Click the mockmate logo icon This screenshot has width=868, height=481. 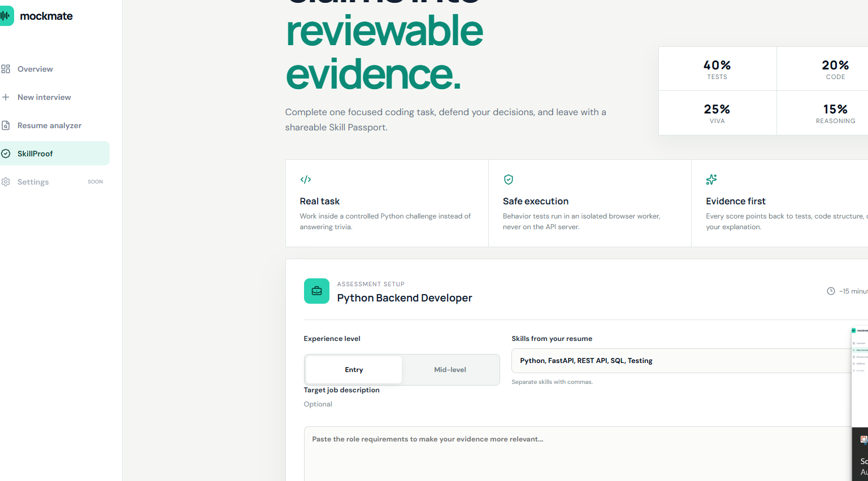(x=6, y=16)
